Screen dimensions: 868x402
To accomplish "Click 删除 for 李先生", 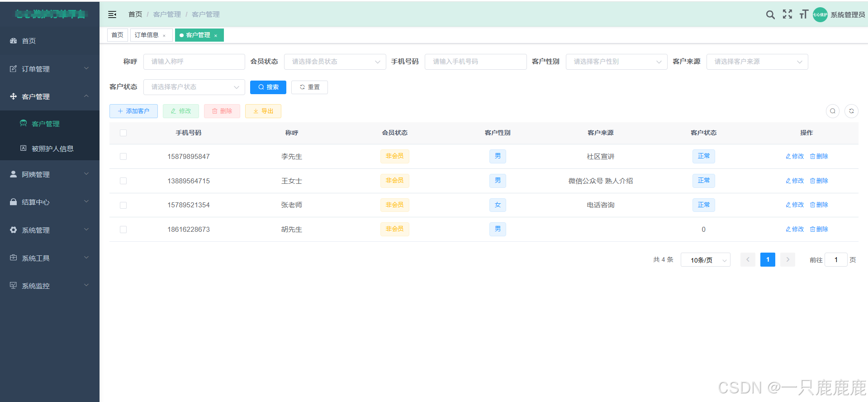I will pos(819,156).
